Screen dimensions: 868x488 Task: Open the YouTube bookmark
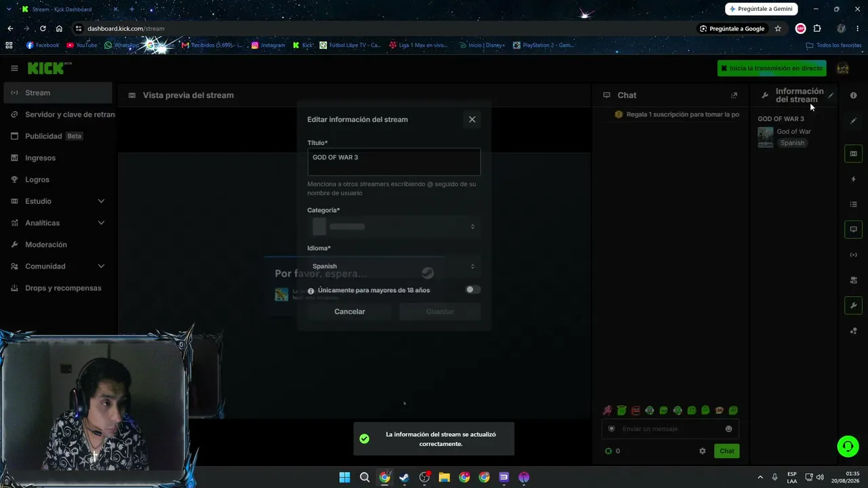coord(81,45)
